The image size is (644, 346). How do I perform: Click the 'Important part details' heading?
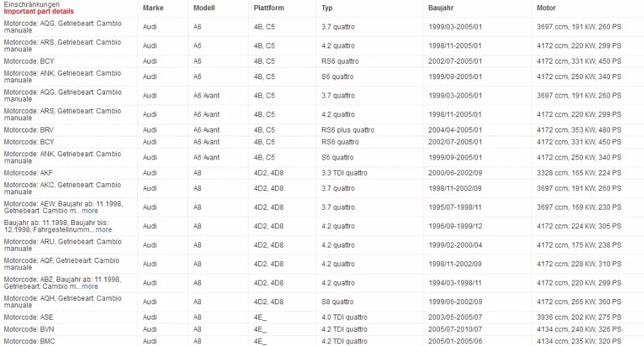pos(39,12)
